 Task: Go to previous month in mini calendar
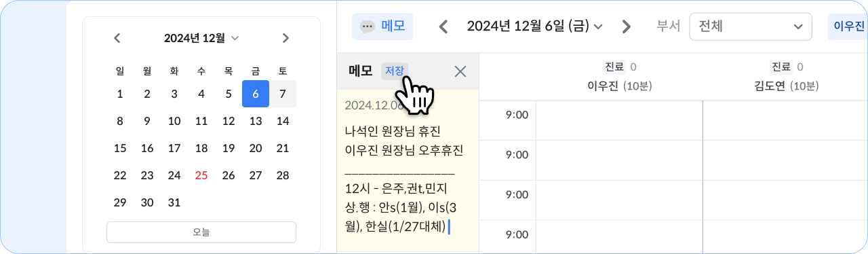117,38
